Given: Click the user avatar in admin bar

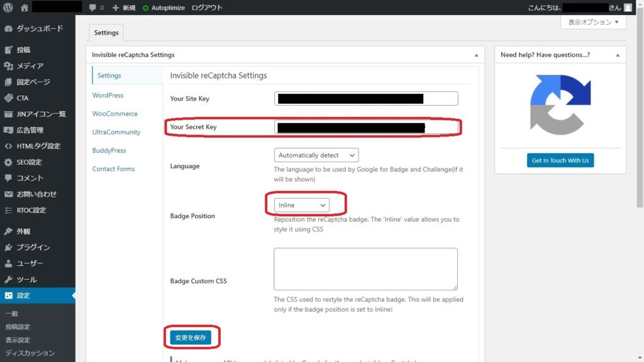Looking at the screenshot, I should tap(628, 8).
